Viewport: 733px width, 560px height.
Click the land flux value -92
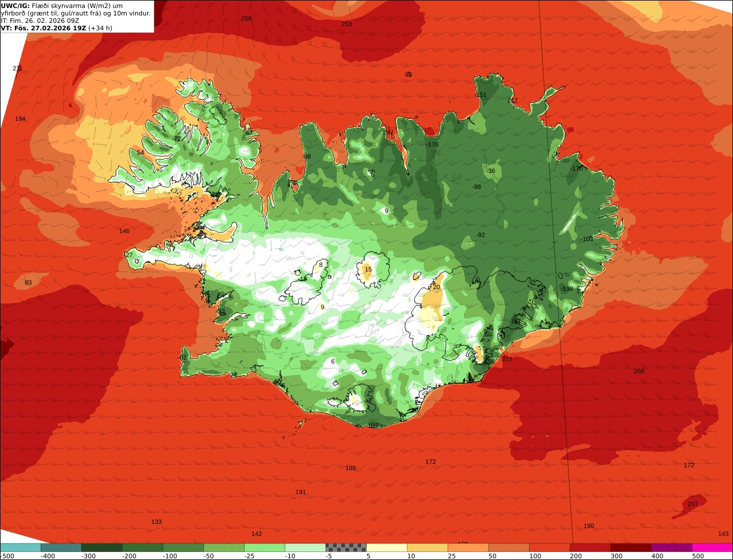[480, 235]
